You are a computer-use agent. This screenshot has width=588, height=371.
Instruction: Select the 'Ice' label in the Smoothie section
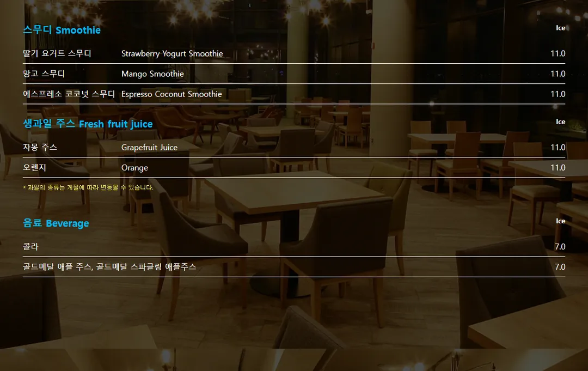coord(560,28)
